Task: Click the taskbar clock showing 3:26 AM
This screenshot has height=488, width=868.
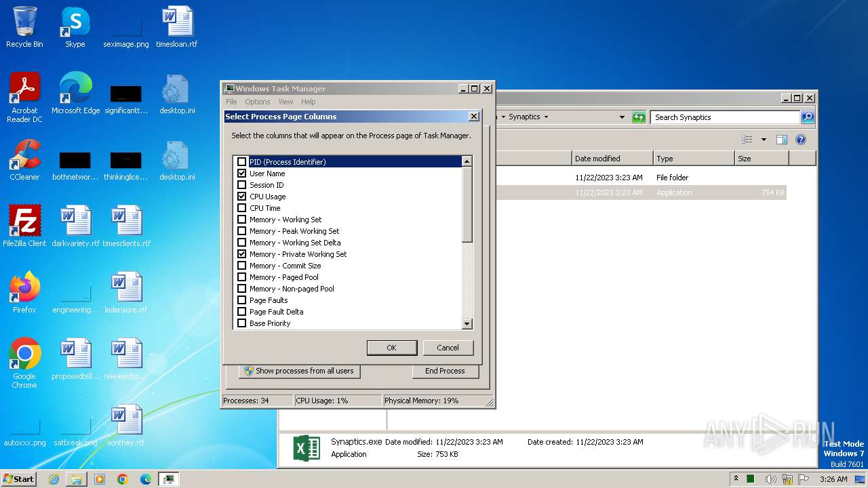Action: (833, 479)
